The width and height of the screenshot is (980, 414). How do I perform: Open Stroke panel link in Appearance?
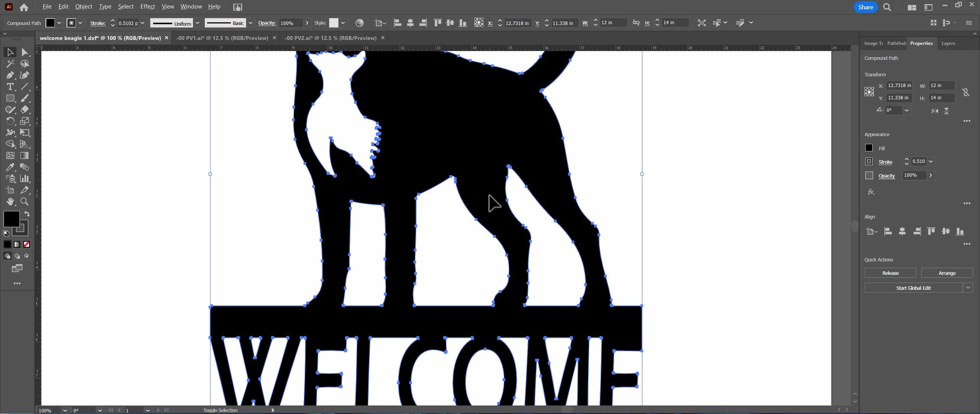tap(885, 162)
